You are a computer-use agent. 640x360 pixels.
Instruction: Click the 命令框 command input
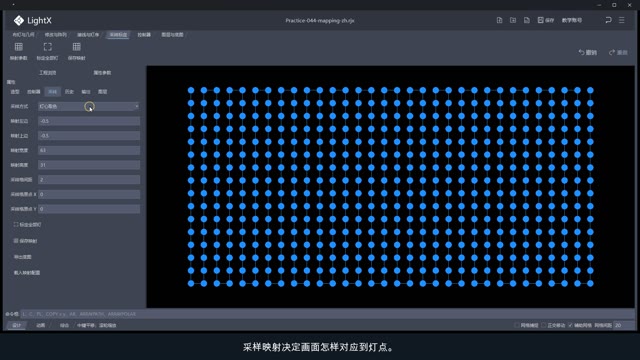[327, 314]
